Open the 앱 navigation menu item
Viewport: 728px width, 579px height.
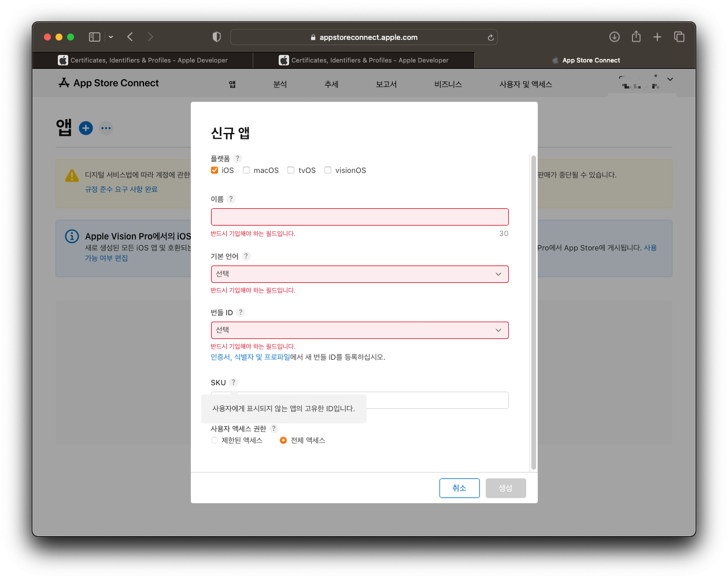[x=232, y=84]
